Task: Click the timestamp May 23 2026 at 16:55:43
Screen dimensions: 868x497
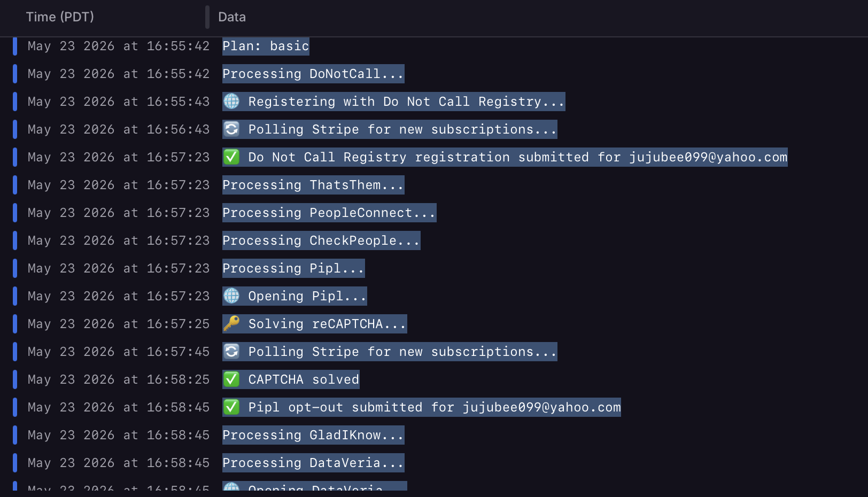Action: [119, 102]
